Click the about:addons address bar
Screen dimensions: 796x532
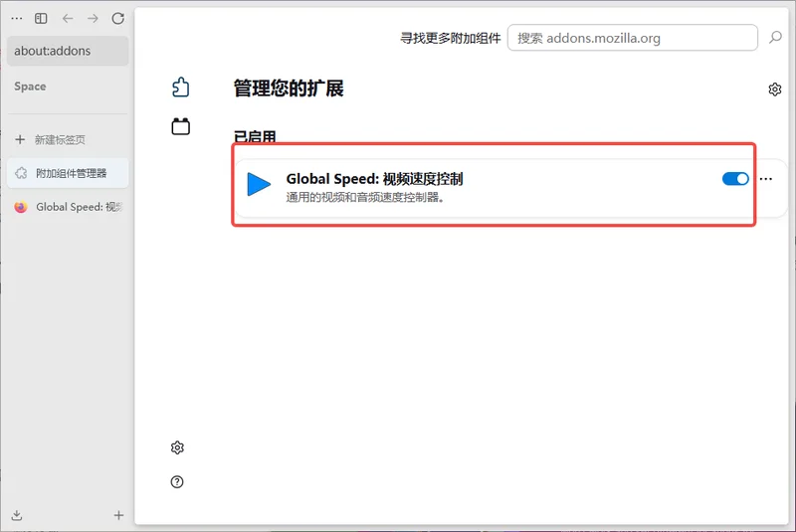point(68,51)
